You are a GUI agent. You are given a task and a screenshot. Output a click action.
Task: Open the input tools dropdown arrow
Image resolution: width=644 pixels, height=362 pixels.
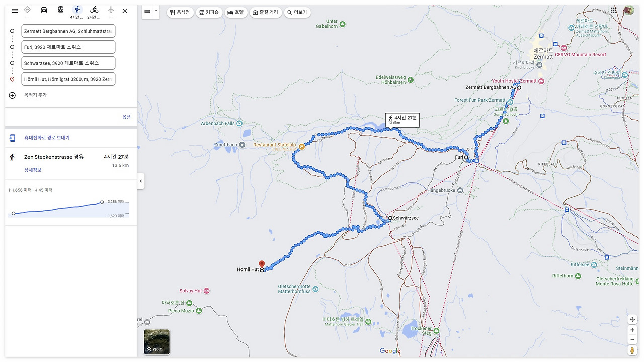tap(156, 11)
